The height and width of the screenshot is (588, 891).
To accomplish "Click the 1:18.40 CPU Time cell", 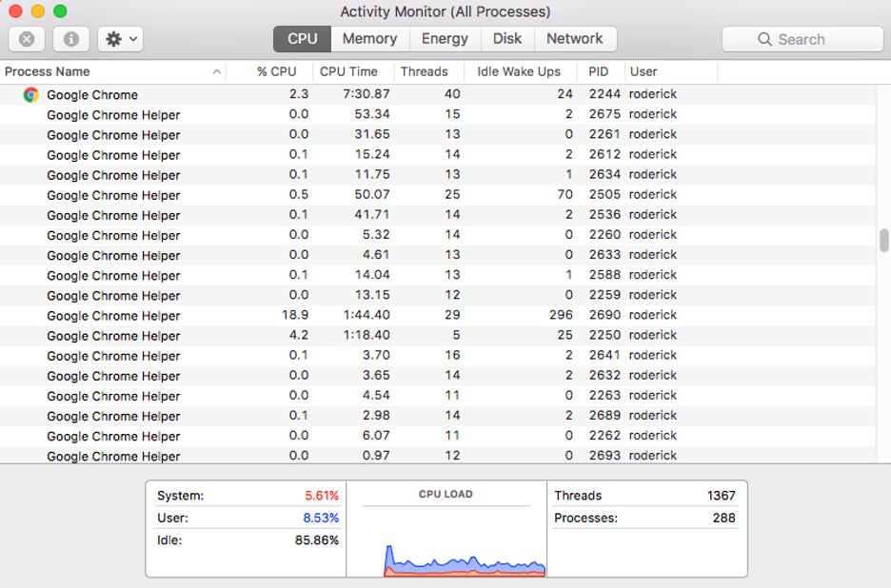I will tap(366, 335).
